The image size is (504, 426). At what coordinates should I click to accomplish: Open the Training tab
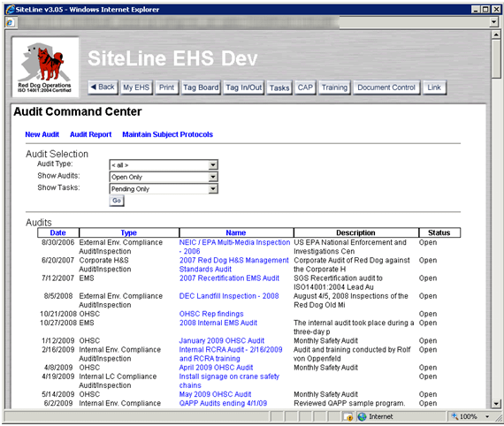click(334, 87)
